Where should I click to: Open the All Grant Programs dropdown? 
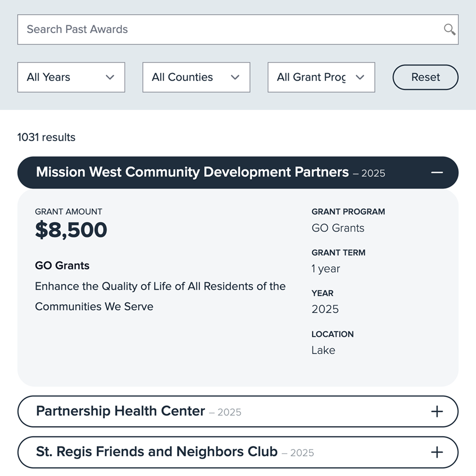tap(321, 77)
